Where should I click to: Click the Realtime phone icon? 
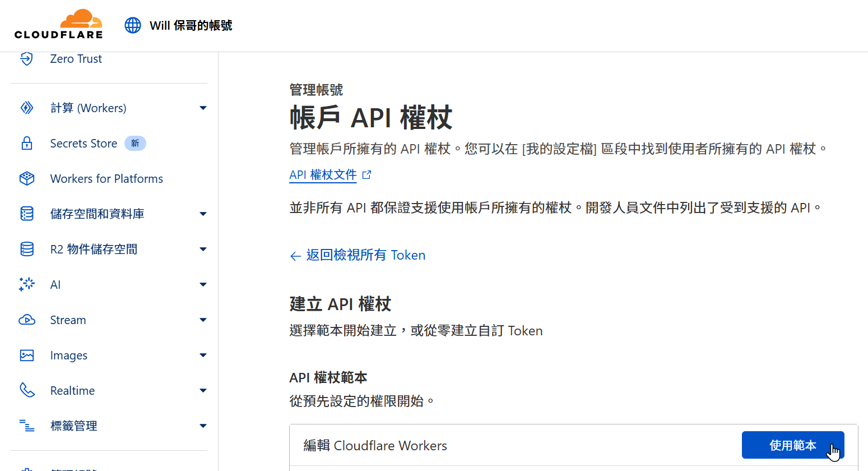point(27,390)
